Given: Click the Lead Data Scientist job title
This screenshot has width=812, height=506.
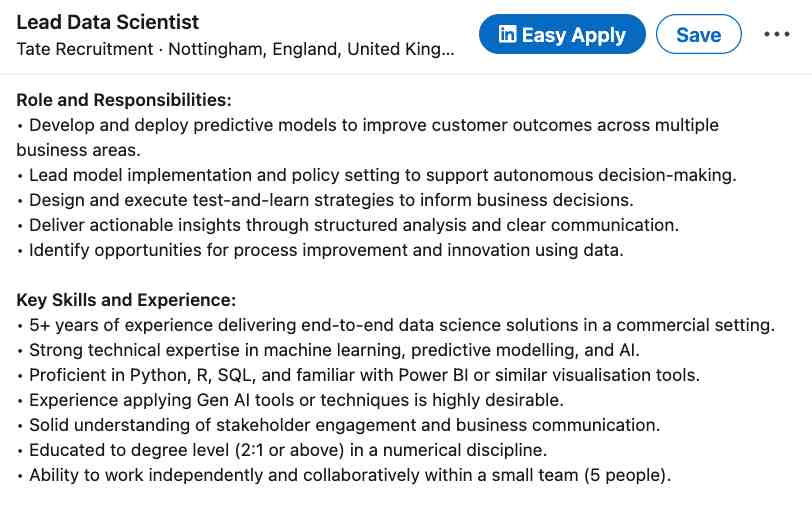Looking at the screenshot, I should 108,22.
